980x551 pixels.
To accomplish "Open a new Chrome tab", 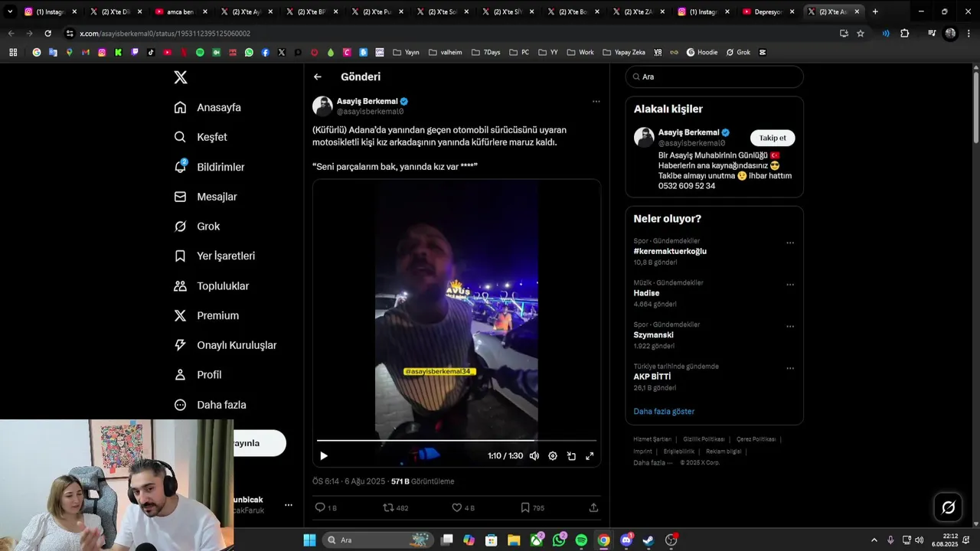I will (x=875, y=11).
